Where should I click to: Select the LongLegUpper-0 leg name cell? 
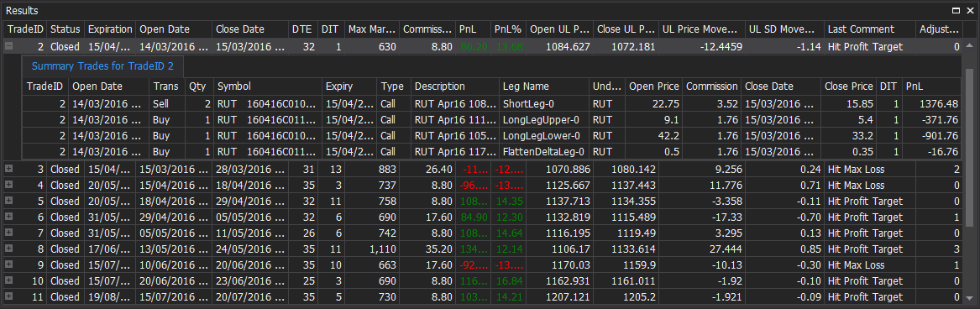coord(544,119)
